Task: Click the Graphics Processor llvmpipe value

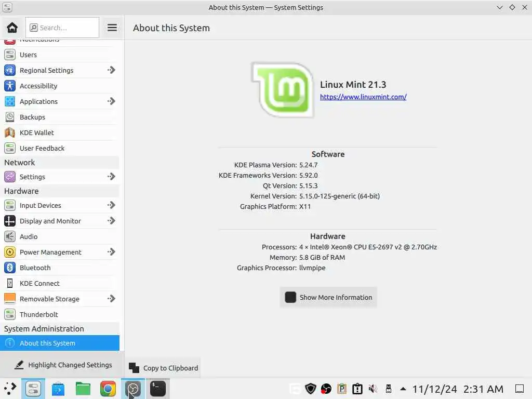Action: point(312,268)
